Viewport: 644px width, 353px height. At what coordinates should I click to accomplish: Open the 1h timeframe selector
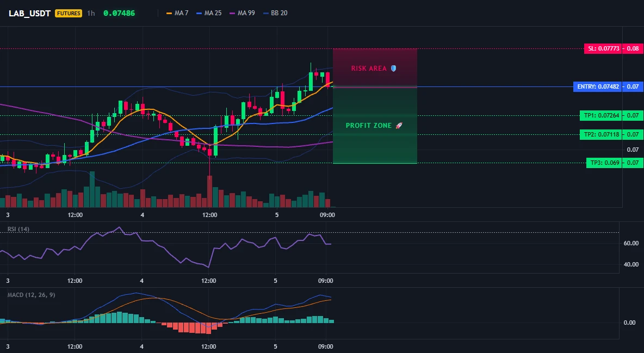coord(91,13)
